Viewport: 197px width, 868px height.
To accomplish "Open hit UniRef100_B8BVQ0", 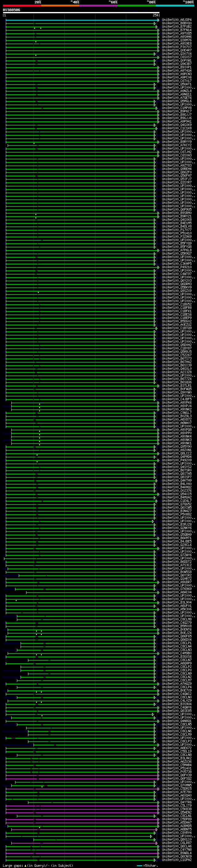I will 177,23.
